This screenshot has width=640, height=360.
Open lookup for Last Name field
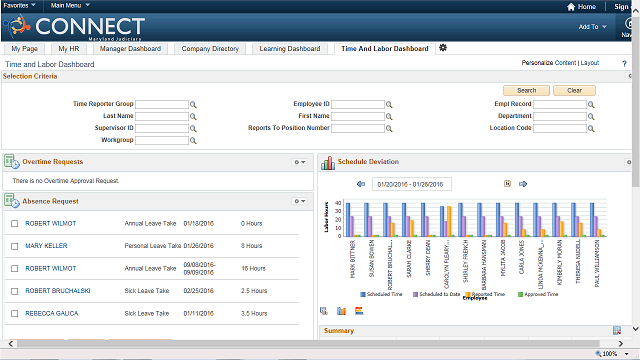click(193, 117)
